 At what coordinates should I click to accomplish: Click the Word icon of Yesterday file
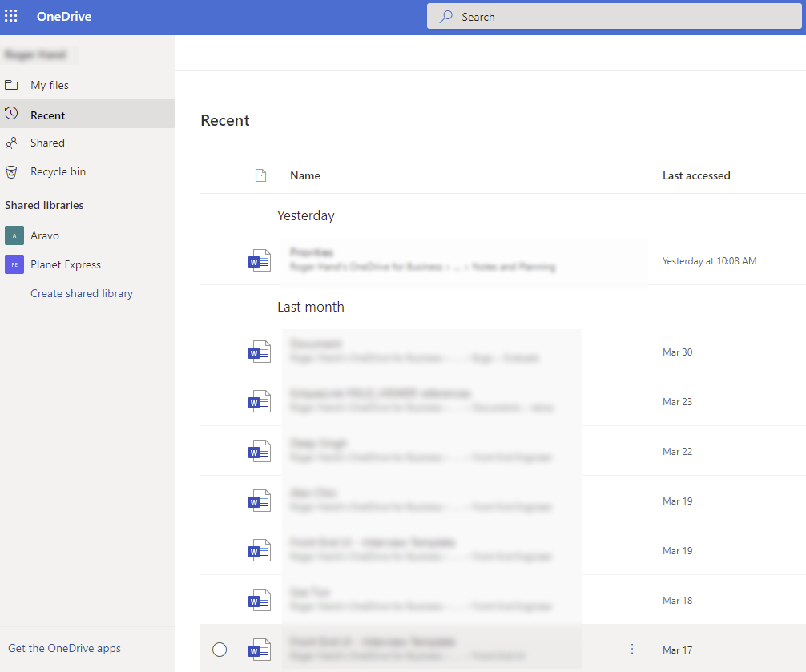click(260, 260)
